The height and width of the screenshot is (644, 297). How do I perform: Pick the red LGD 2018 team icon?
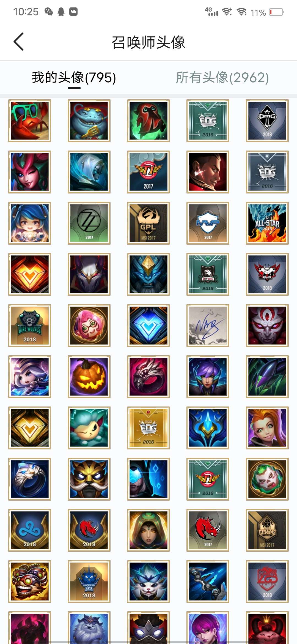pyautogui.click(x=267, y=582)
